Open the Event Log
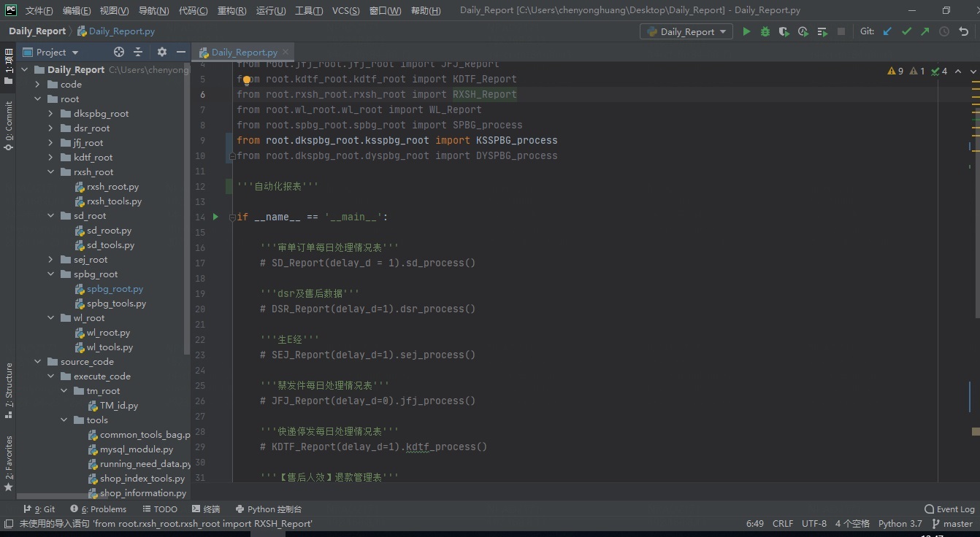Image resolution: width=980 pixels, height=537 pixels. point(949,509)
